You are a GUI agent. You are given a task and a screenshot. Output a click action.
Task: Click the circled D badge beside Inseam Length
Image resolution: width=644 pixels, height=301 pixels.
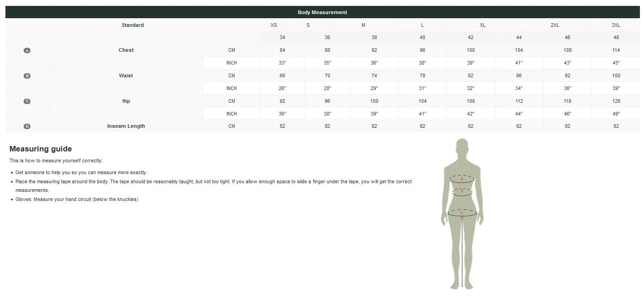coord(27,126)
